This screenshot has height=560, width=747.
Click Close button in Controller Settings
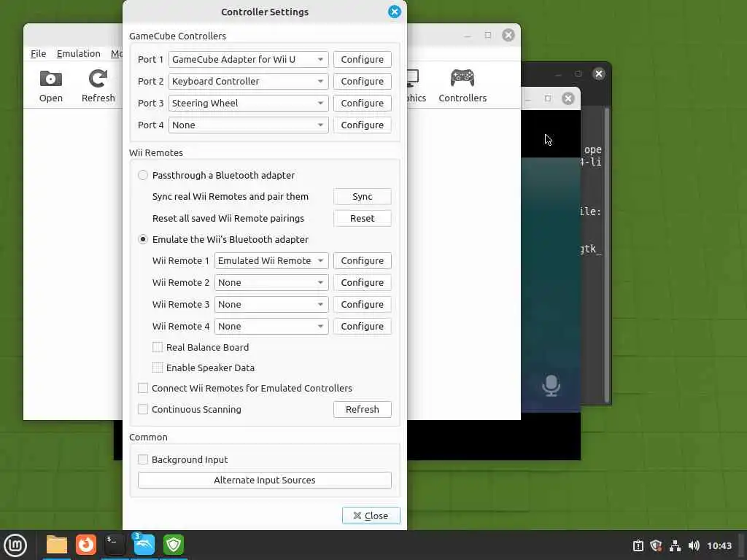point(371,516)
